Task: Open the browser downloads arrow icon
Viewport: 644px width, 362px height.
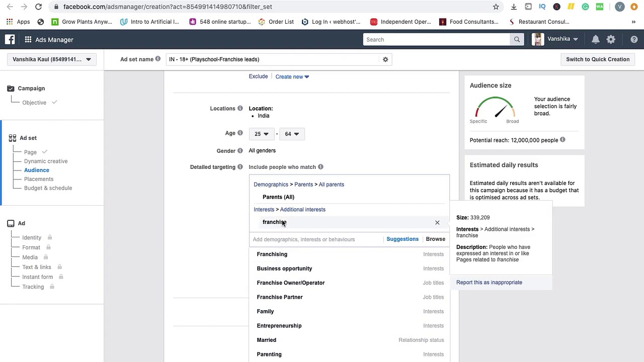Action: point(514,7)
